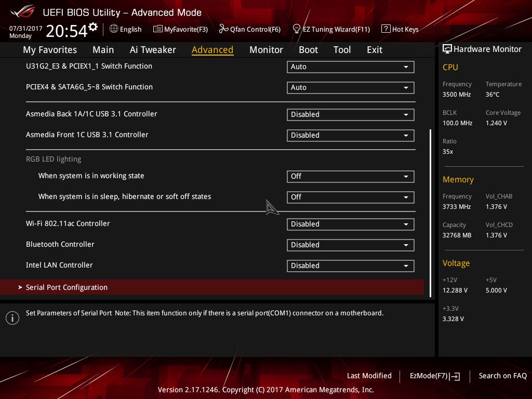Select the sleep, hibernate or soft off label
532x399 pixels.
point(125,196)
